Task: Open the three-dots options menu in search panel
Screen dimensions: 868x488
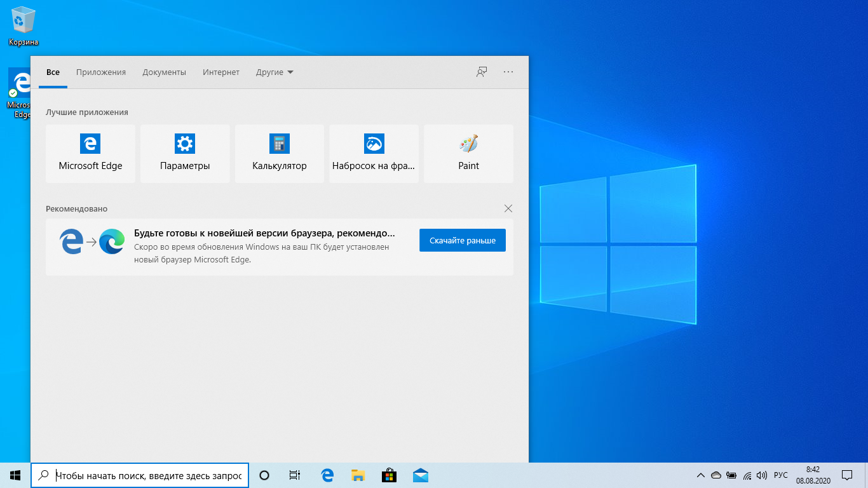Action: pos(508,72)
